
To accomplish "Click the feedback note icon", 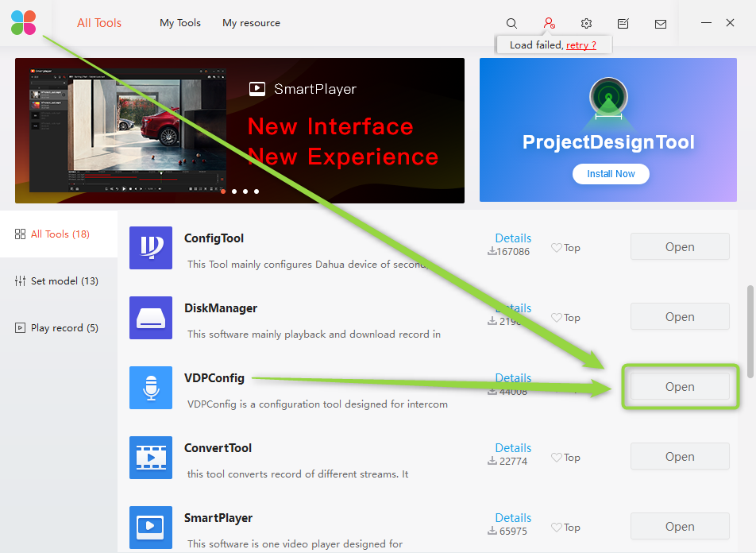I will (623, 23).
